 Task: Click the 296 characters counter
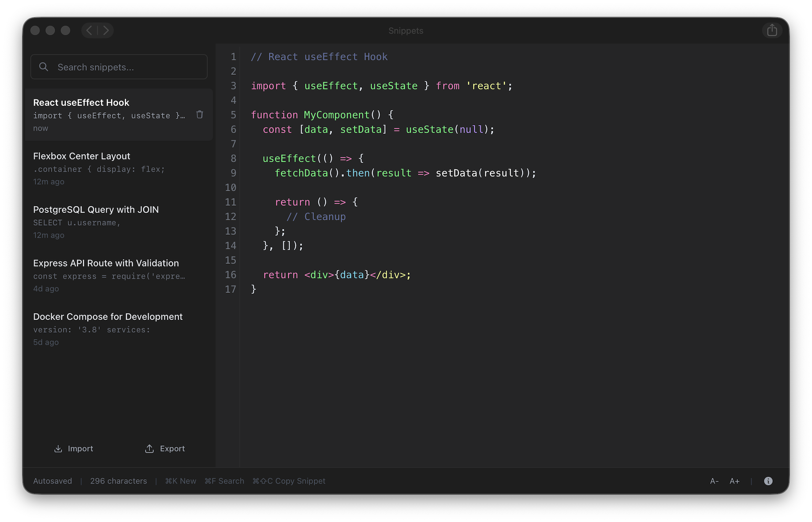click(118, 481)
